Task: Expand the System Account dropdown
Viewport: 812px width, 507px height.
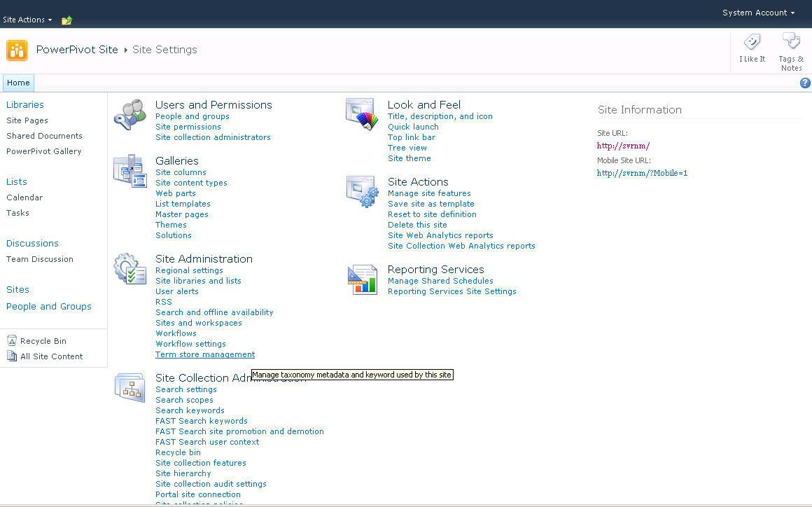Action: click(758, 13)
